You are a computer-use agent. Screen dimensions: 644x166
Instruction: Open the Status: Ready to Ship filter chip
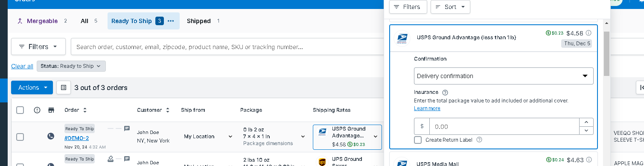(71, 66)
